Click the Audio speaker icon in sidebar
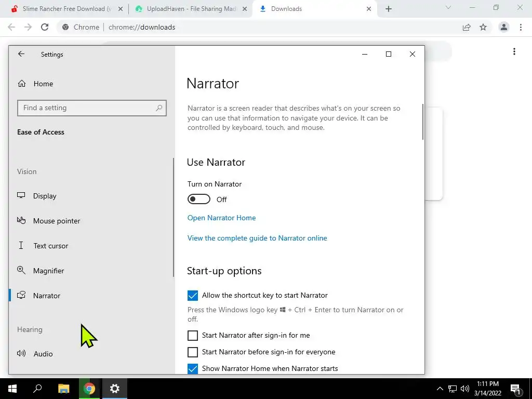Image resolution: width=532 pixels, height=399 pixels. 21,353
